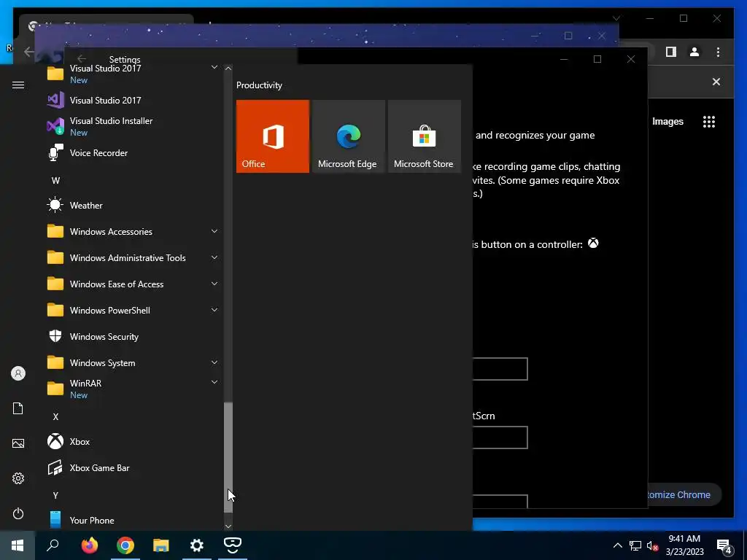Open Voice Recorder app
Image resolution: width=747 pixels, height=560 pixels.
click(98, 153)
